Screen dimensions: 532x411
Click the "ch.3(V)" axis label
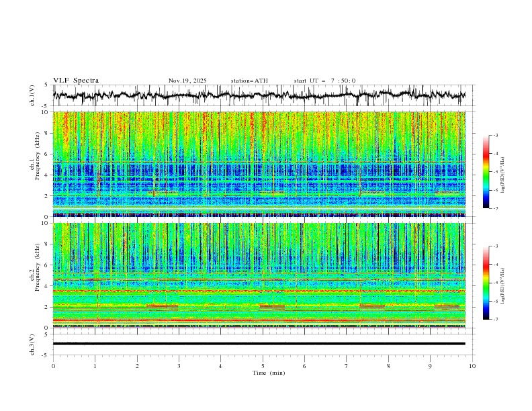pyautogui.click(x=32, y=345)
